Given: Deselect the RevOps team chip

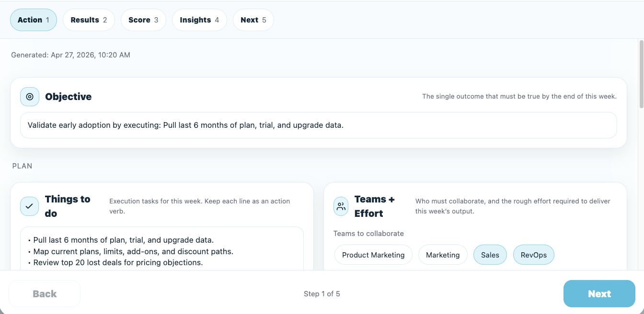Looking at the screenshot, I should click(x=533, y=255).
